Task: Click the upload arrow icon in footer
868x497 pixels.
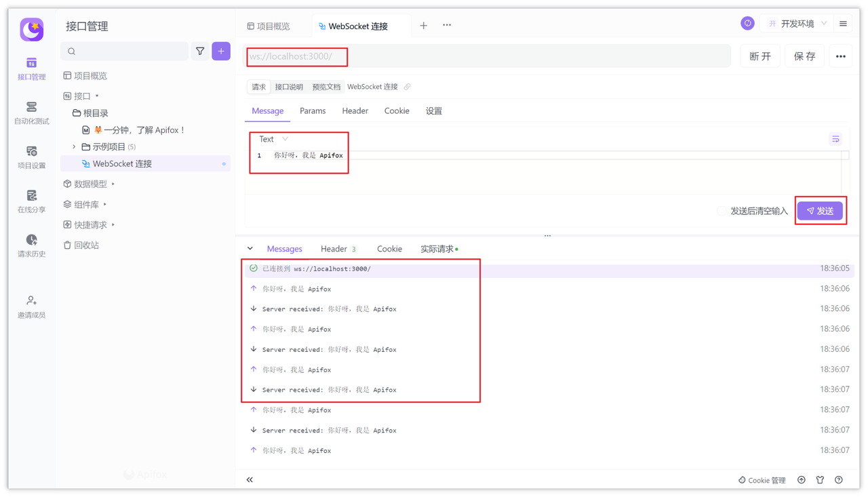Action: coord(802,480)
